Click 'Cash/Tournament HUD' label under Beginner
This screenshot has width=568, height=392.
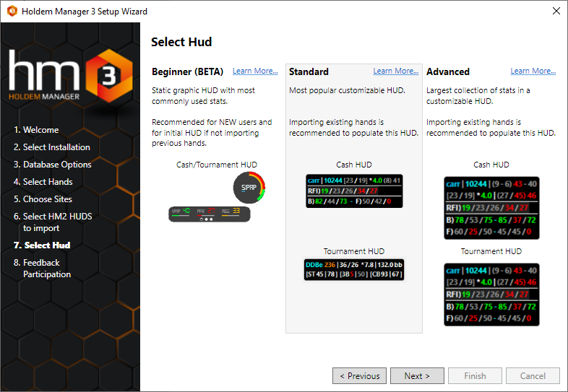pos(217,165)
